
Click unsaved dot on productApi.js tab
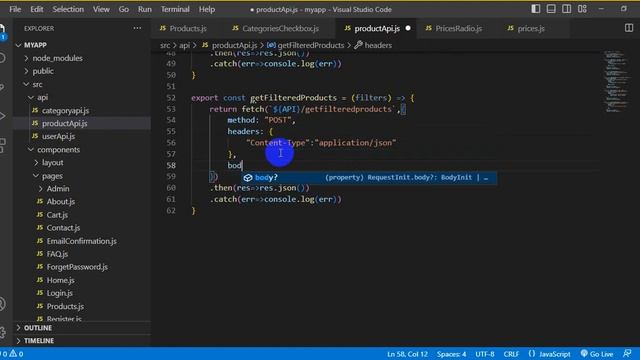click(408, 28)
